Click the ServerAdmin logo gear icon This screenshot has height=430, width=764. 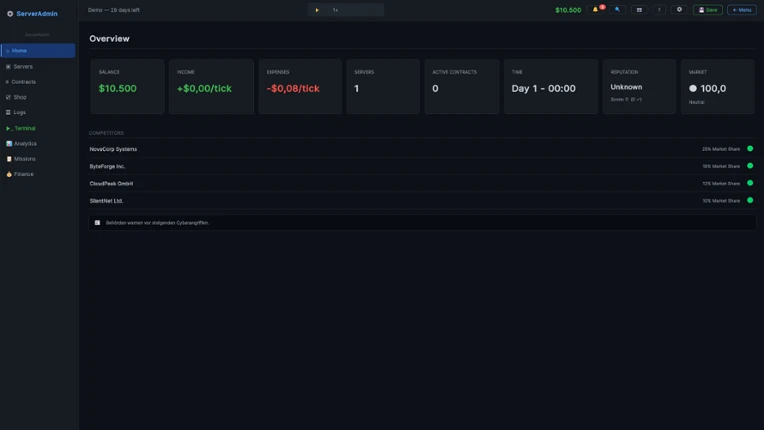point(10,14)
